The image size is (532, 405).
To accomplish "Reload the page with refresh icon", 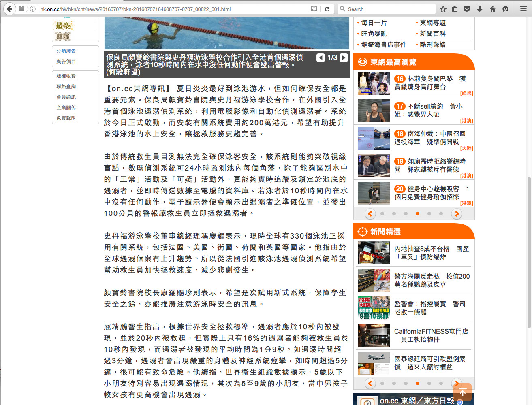I will pyautogui.click(x=327, y=9).
